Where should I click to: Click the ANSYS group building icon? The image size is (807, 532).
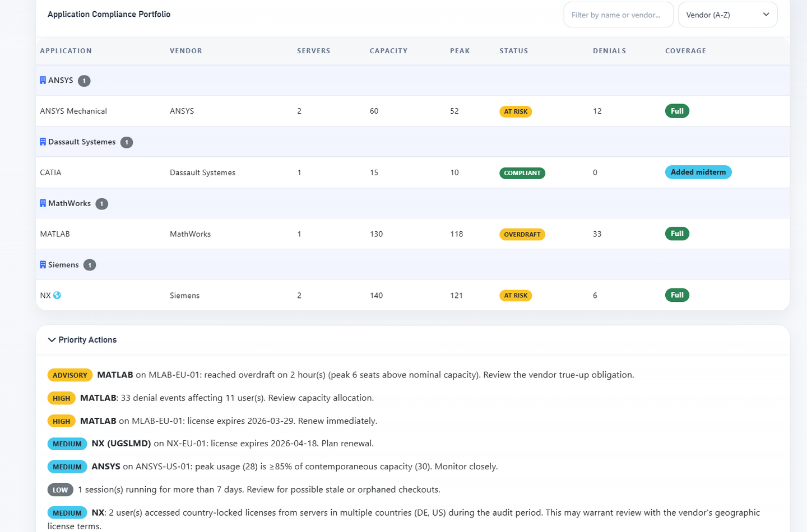pos(43,80)
